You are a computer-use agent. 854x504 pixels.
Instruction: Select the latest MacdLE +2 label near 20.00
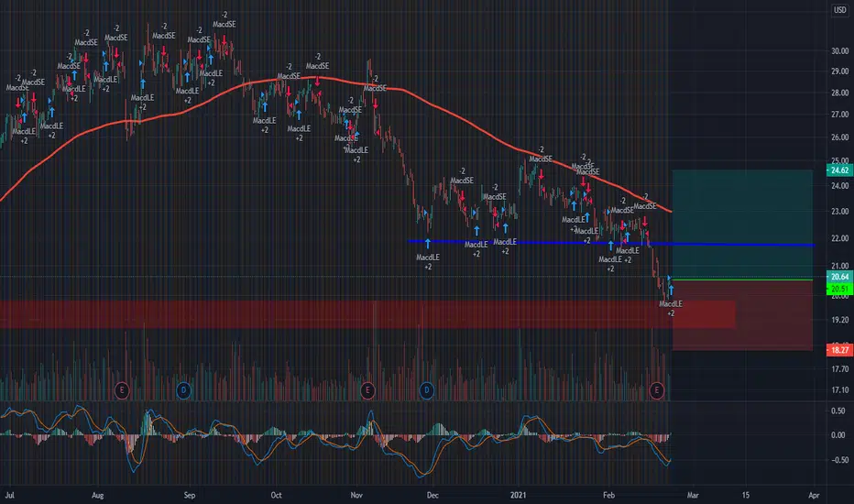671,309
